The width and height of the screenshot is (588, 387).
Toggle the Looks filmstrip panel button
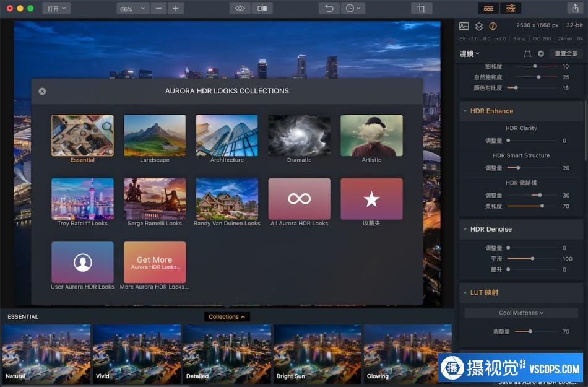(488, 9)
